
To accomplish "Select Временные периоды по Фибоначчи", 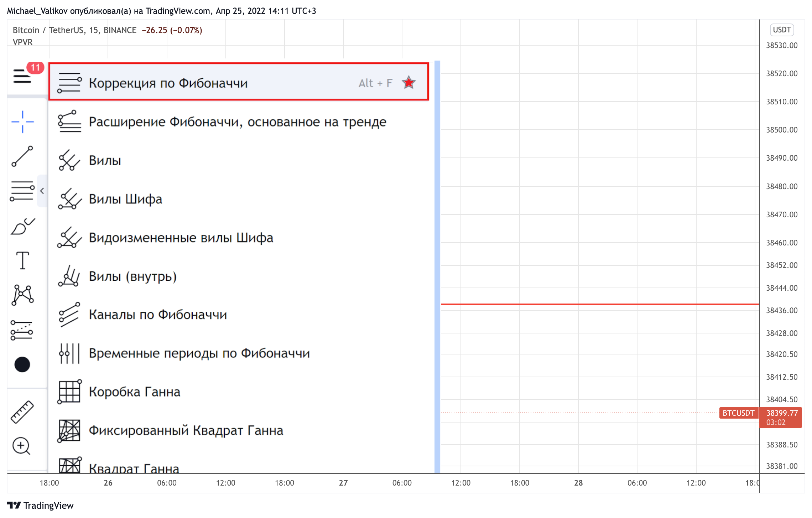I will [199, 353].
